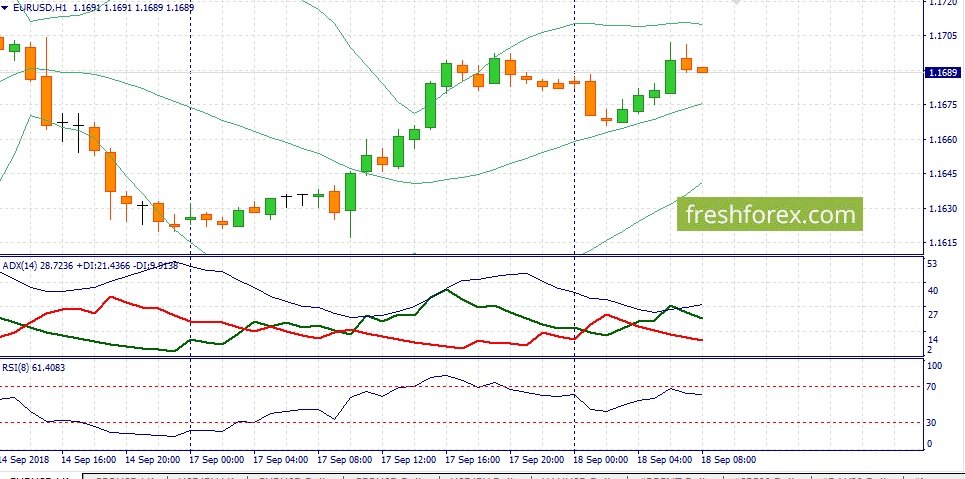Click the dashed RSI 30 level line
Screen dimensions: 965x479
[x=462, y=422]
